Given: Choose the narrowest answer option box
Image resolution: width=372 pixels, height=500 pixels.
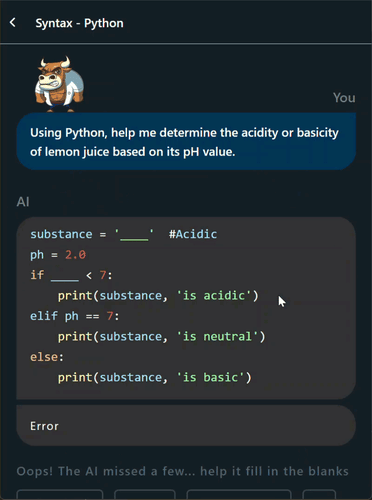Looking at the screenshot, I should (x=319, y=494).
